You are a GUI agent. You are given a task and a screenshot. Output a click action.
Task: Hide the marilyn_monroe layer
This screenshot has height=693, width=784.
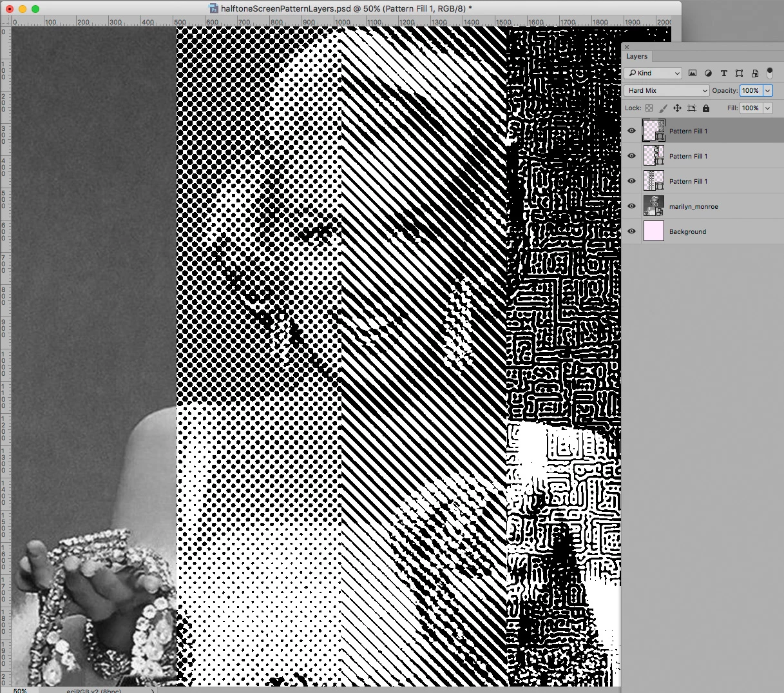[x=631, y=206]
